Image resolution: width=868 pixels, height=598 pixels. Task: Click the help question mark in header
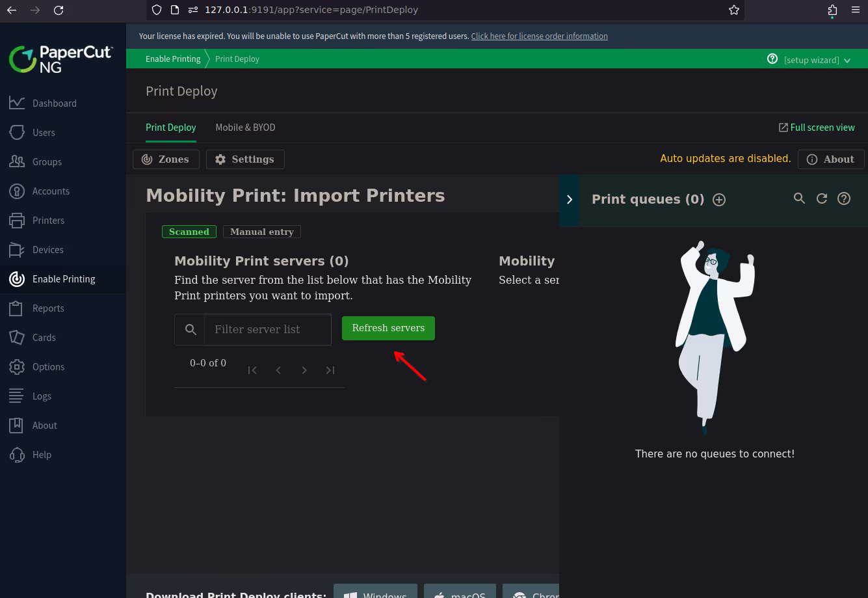[x=772, y=59]
